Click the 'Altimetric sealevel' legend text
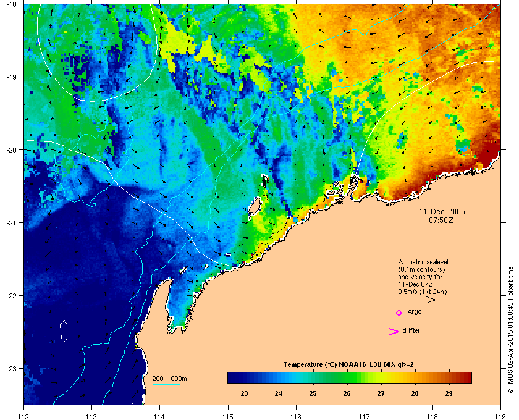Viewport: 519px width, 420px height. click(423, 262)
